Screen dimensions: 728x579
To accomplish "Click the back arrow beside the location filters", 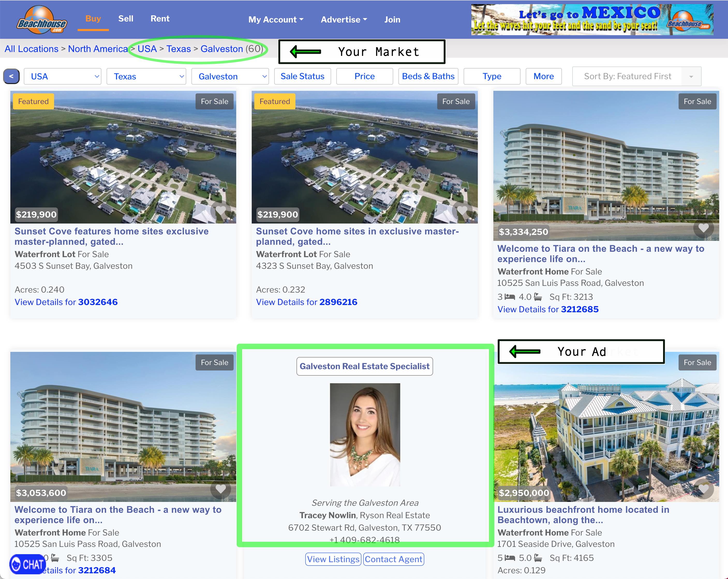I will [11, 76].
